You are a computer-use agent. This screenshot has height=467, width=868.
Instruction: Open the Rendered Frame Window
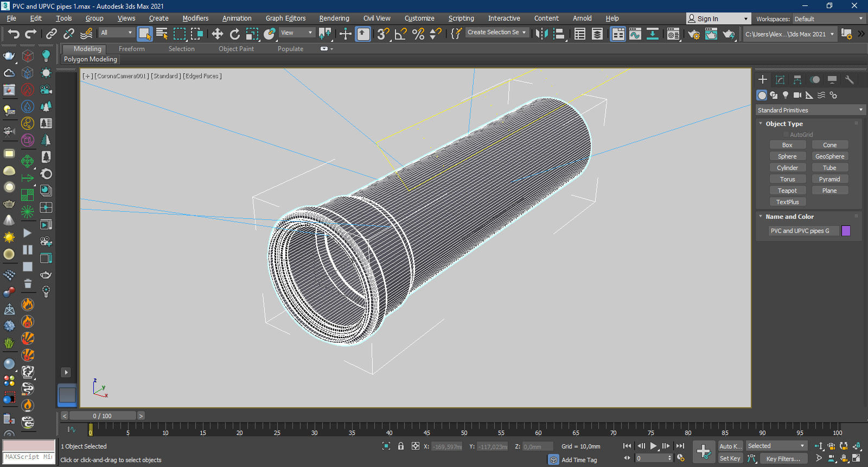pos(711,34)
